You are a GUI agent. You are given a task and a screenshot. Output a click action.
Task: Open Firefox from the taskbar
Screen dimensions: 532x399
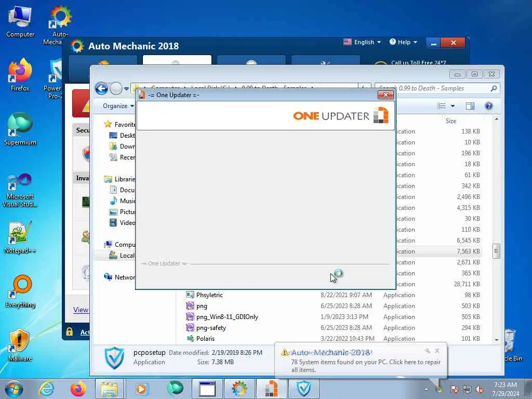pos(78,389)
